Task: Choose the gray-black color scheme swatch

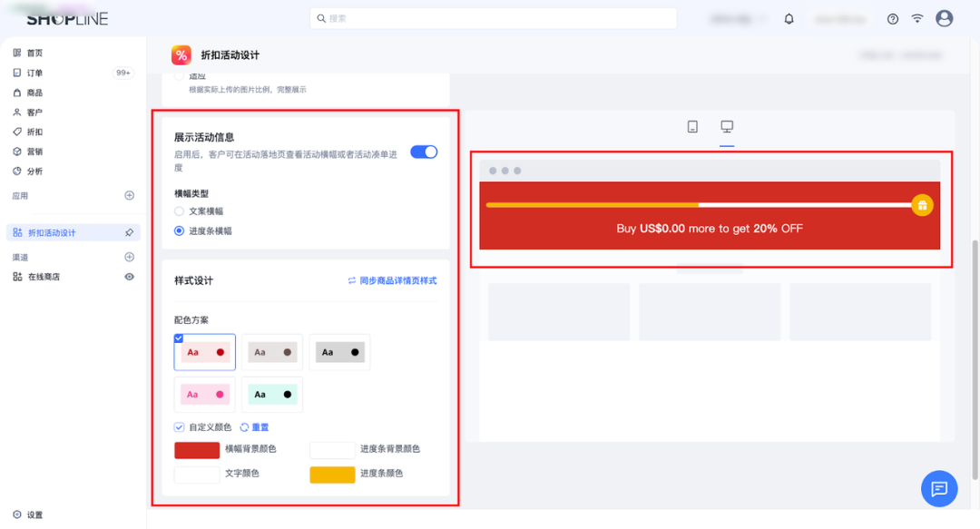Action: [340, 352]
